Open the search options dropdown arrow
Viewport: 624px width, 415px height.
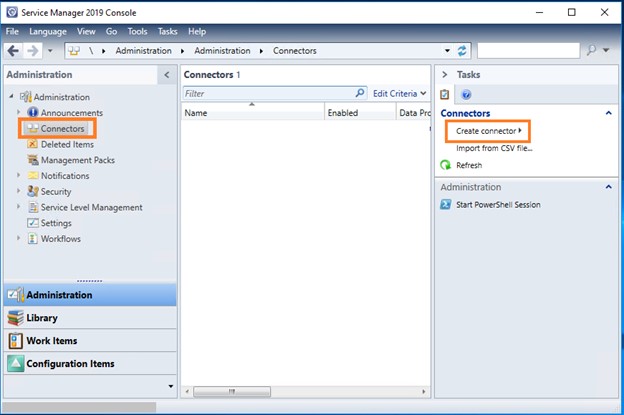606,50
